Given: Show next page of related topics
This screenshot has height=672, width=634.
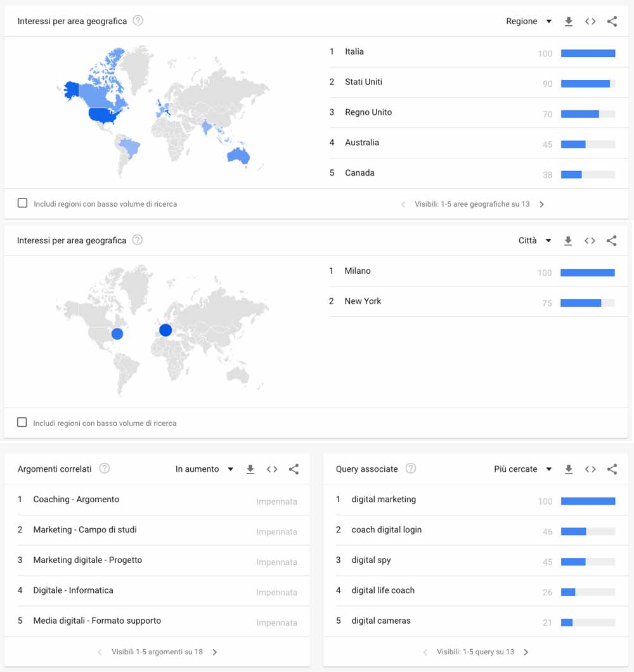Looking at the screenshot, I should (x=215, y=652).
